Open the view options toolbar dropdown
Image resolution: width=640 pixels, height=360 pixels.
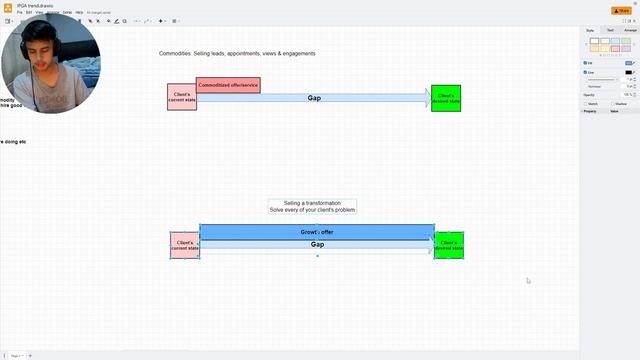tap(9, 21)
